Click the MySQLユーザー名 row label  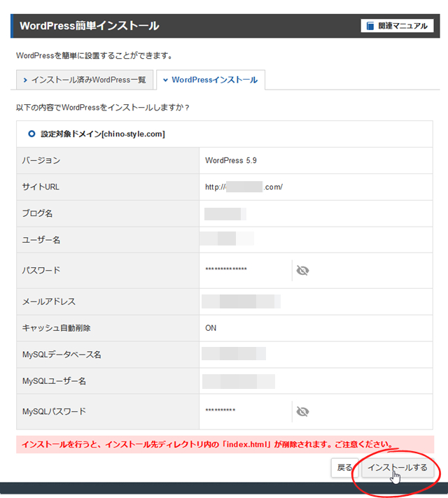(x=54, y=380)
